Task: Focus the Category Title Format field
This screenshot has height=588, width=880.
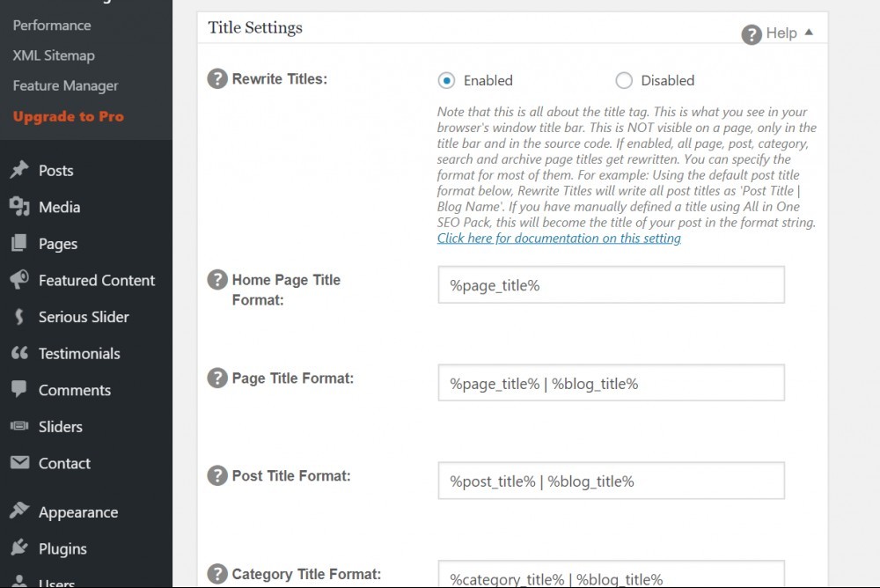Action: pyautogui.click(x=612, y=574)
